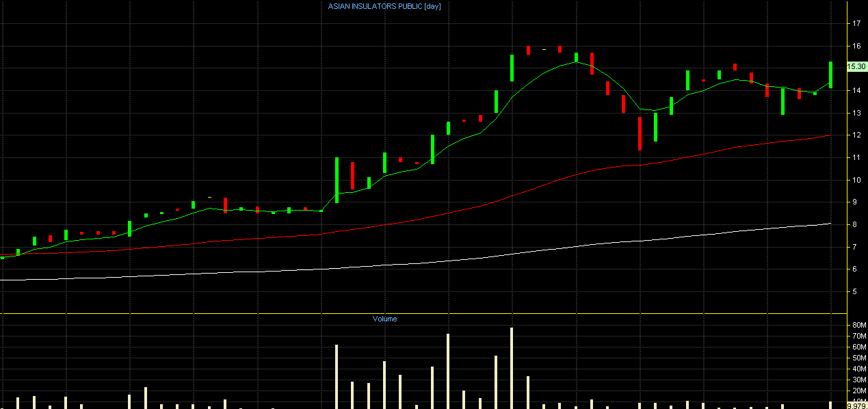Select the Volume panel label

pos(384,319)
